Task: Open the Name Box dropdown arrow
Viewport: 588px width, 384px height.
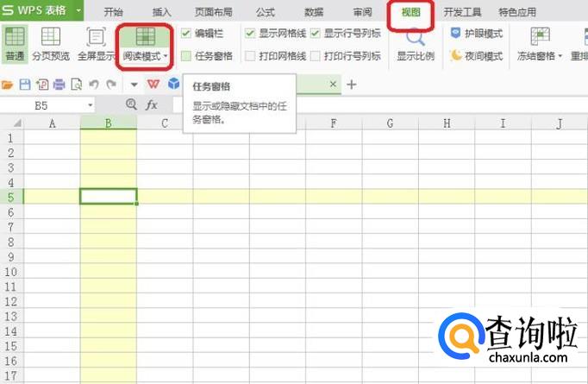Action: [91, 105]
